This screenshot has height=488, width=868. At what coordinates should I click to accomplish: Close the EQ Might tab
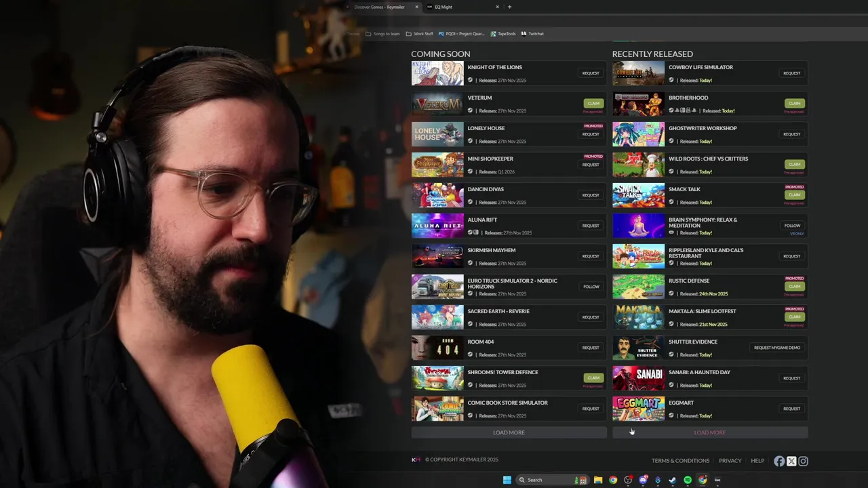click(497, 7)
